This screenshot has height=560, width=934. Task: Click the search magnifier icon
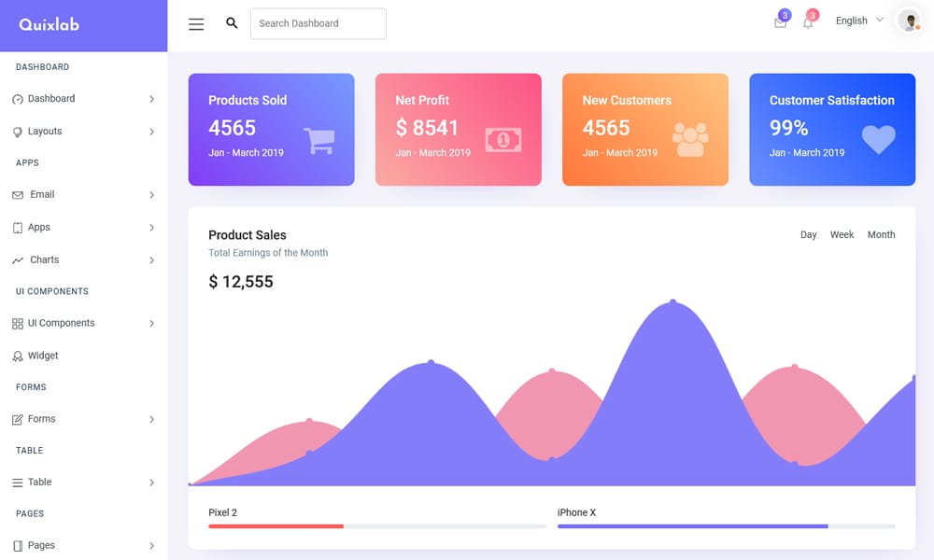(232, 23)
